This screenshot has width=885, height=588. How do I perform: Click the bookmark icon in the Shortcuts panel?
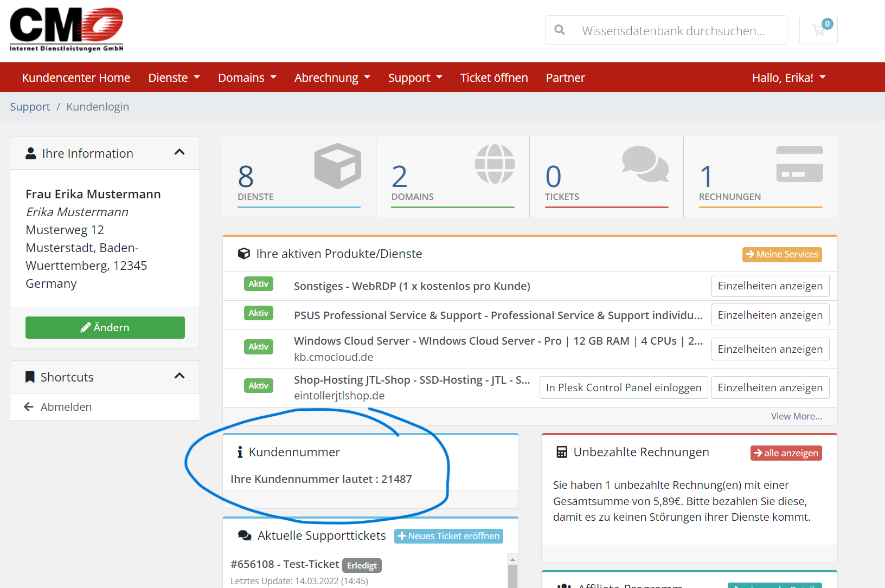pyautogui.click(x=29, y=377)
